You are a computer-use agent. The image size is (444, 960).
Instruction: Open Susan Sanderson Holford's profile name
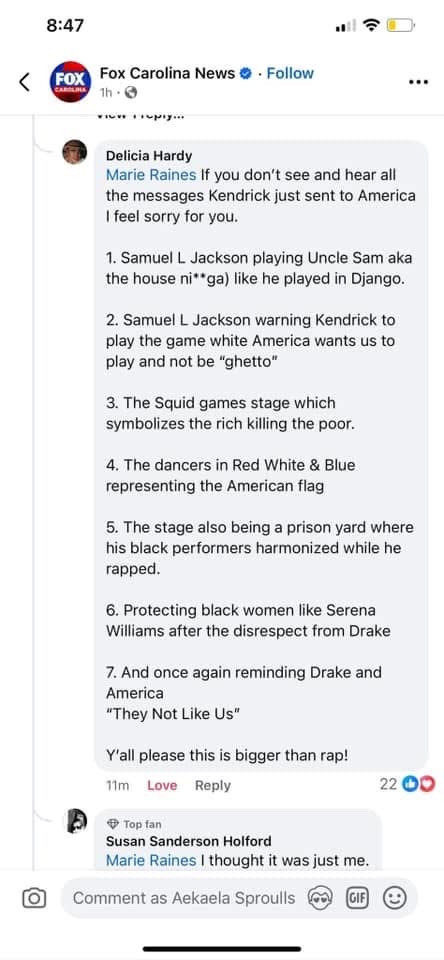tap(189, 841)
